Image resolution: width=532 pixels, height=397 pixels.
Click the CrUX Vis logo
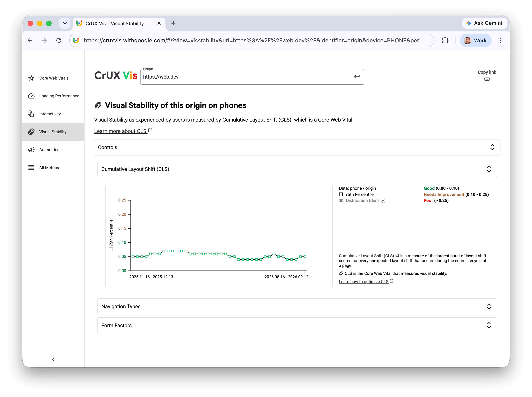116,75
